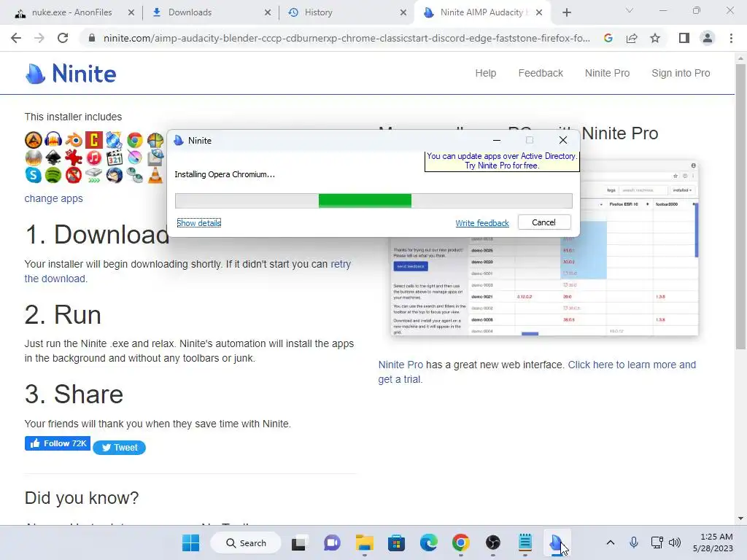Click the page vertical scrollbar thumb
This screenshot has height=560, width=747.
pos(740,206)
